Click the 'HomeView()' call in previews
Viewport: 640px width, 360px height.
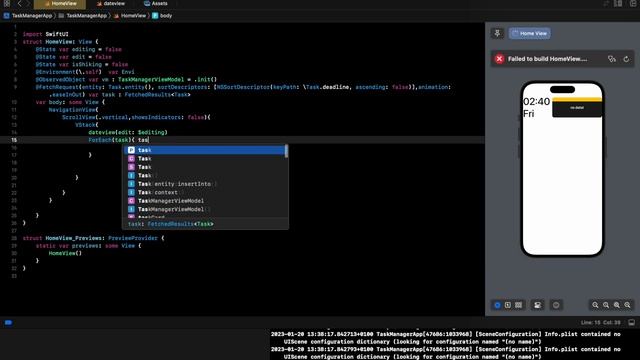(x=65, y=253)
